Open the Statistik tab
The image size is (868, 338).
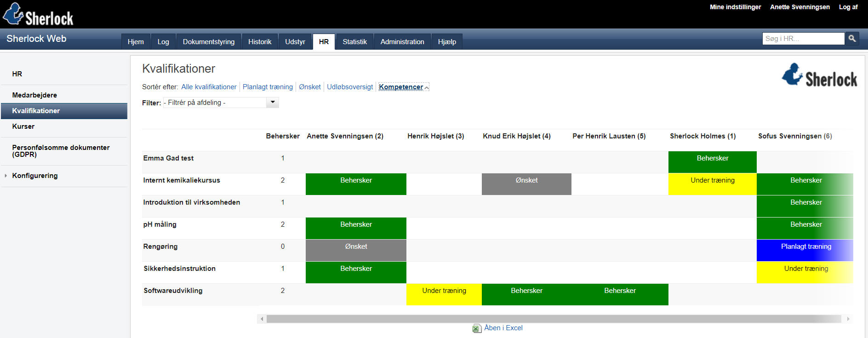pyautogui.click(x=354, y=42)
